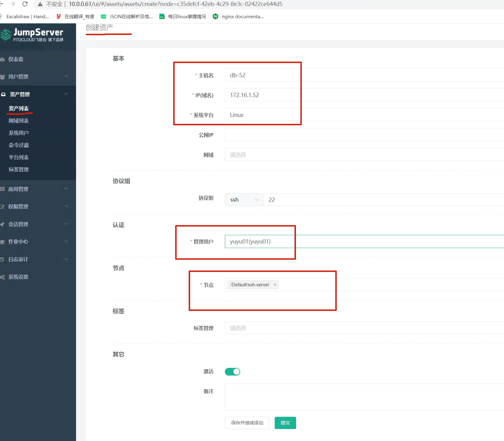Screen dimensions: 504x441
Task: Reload the page with browser refresh icon
Action: click(x=25, y=4)
